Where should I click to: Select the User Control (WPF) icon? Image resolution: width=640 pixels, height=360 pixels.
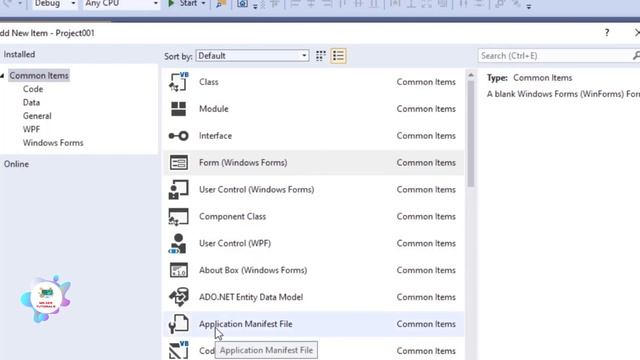point(178,243)
